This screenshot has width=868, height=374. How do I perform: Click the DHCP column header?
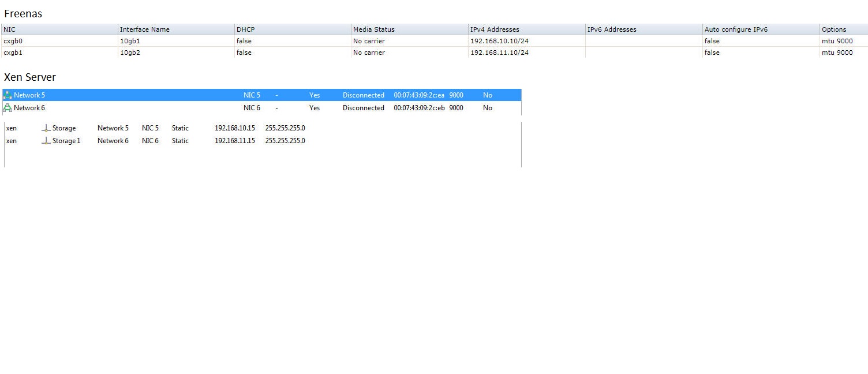pos(293,29)
